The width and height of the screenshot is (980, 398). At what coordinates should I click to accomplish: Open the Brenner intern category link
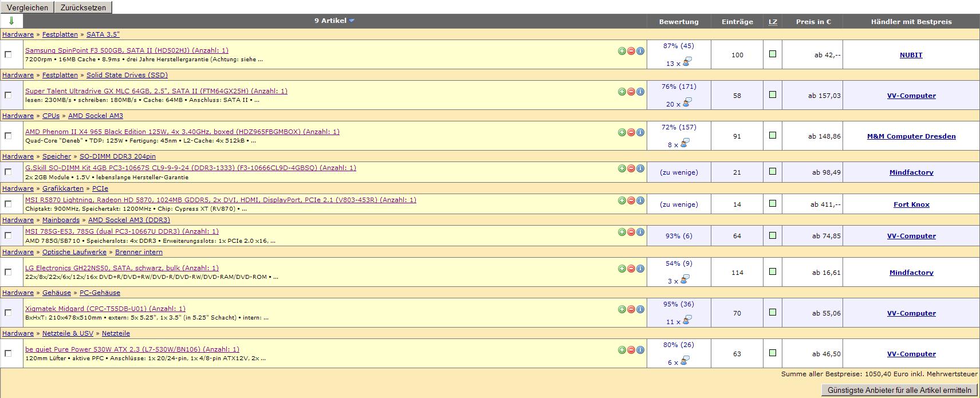(x=139, y=252)
